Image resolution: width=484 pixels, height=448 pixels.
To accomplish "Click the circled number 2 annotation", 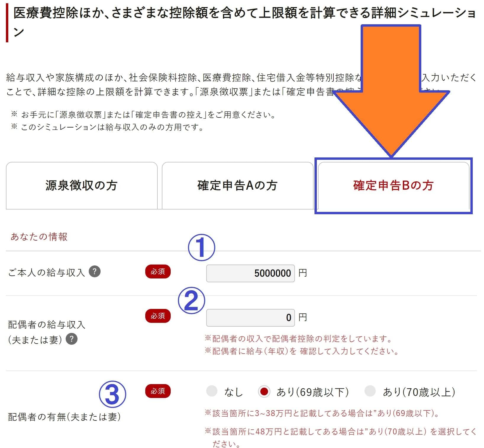I will point(191,300).
